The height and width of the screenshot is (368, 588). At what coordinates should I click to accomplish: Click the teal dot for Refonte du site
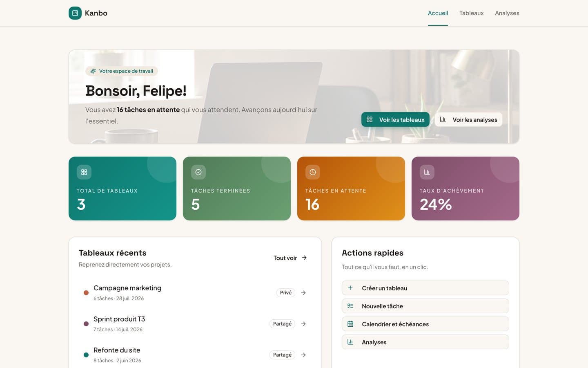(x=86, y=355)
